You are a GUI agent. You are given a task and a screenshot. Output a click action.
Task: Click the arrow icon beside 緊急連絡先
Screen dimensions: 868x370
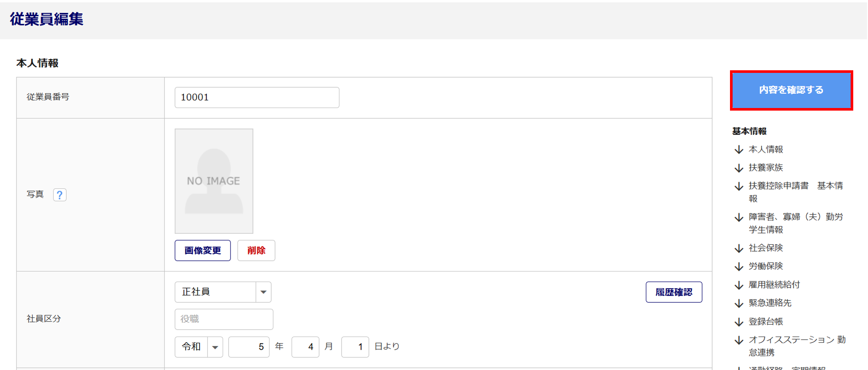pos(739,303)
